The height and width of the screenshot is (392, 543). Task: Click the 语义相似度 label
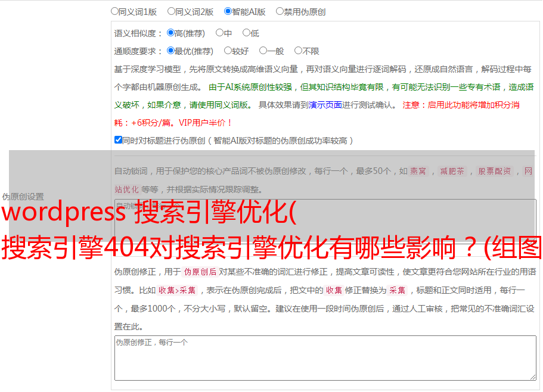138,33
